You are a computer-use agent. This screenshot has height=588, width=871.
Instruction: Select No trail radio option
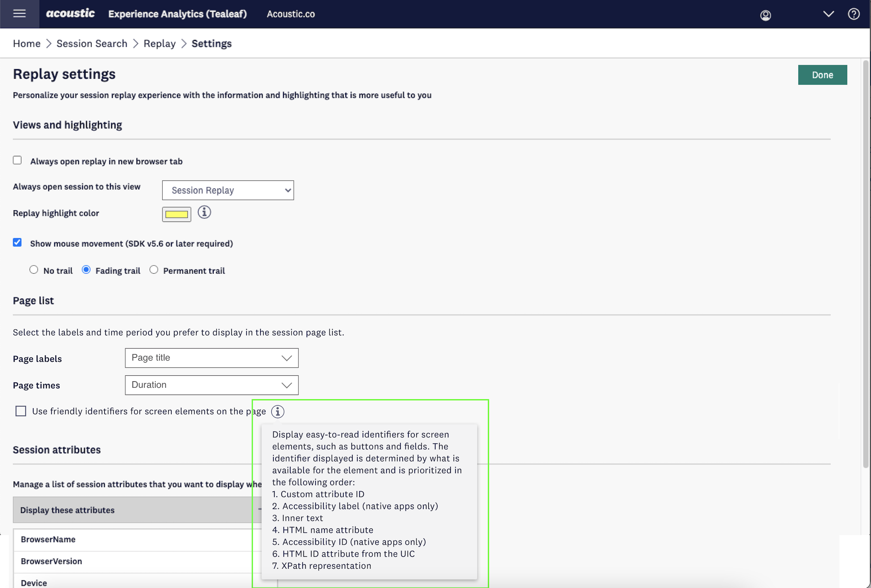tap(34, 270)
